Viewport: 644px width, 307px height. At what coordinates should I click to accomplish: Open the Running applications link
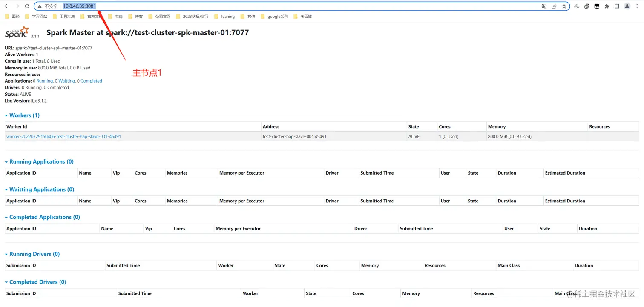tap(45, 81)
